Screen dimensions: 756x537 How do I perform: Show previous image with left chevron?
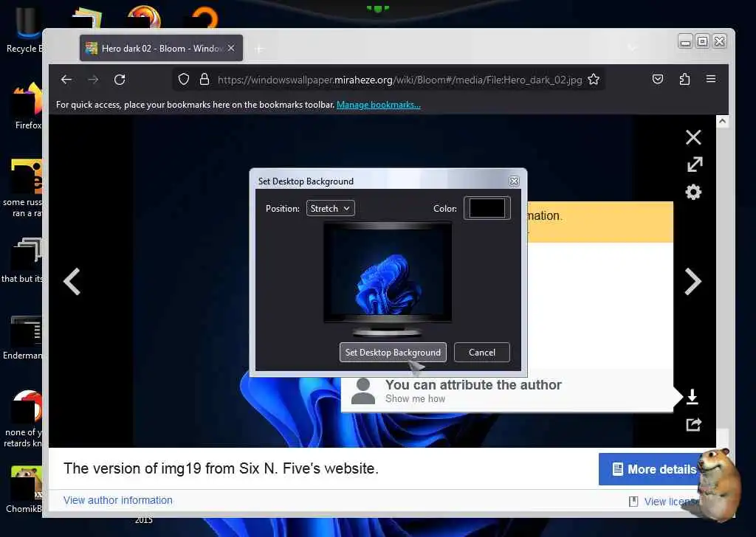[72, 281]
